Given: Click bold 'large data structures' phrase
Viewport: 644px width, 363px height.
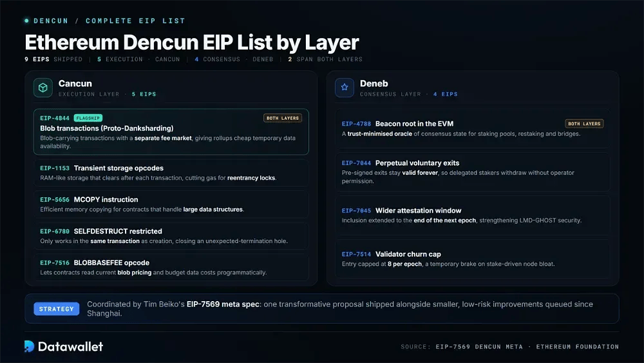Looking at the screenshot, I should pyautogui.click(x=213, y=210).
